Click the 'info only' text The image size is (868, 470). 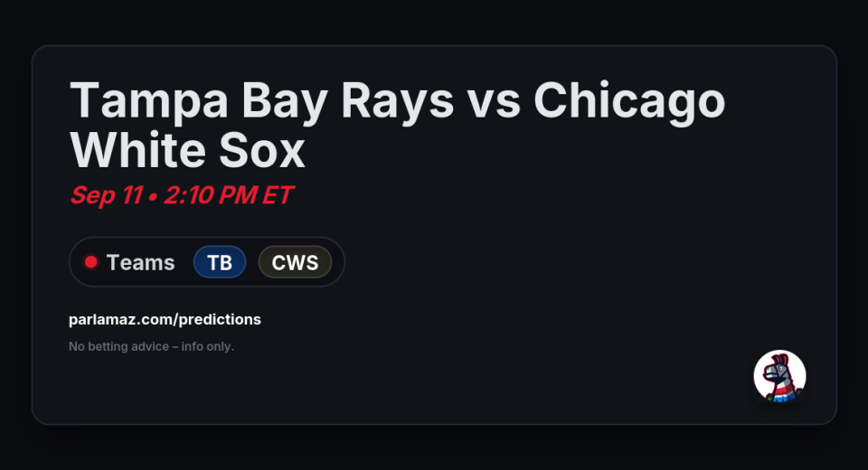(206, 346)
